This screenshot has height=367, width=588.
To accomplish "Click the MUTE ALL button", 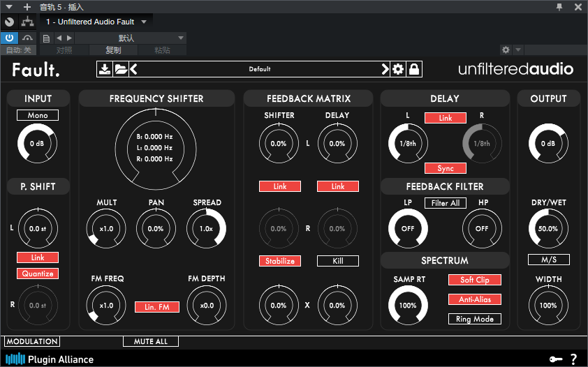I will [x=151, y=342].
